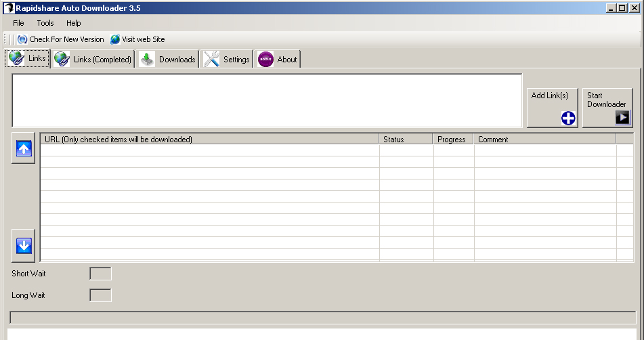Click the blue move-up arrow button
Image resolution: width=644 pixels, height=340 pixels.
[x=24, y=149]
